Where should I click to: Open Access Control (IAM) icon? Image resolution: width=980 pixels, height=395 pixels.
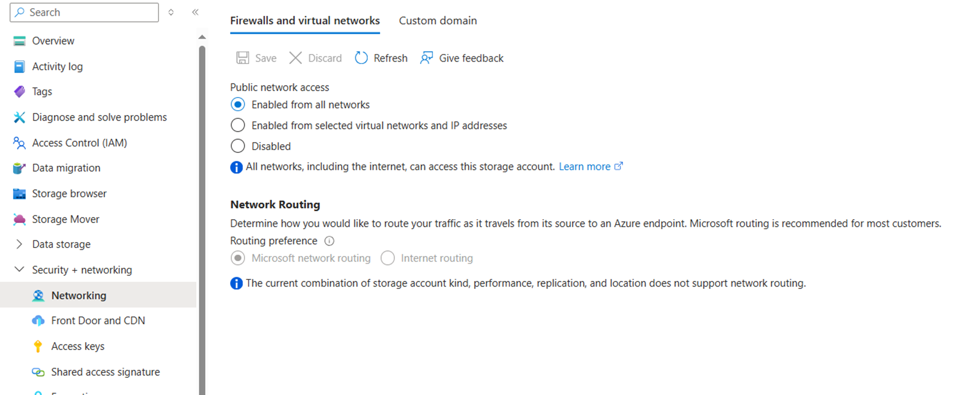pyautogui.click(x=19, y=143)
